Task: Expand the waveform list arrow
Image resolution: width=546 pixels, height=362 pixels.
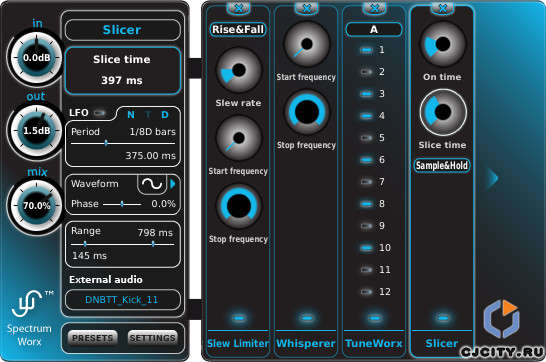Action: pos(173,184)
